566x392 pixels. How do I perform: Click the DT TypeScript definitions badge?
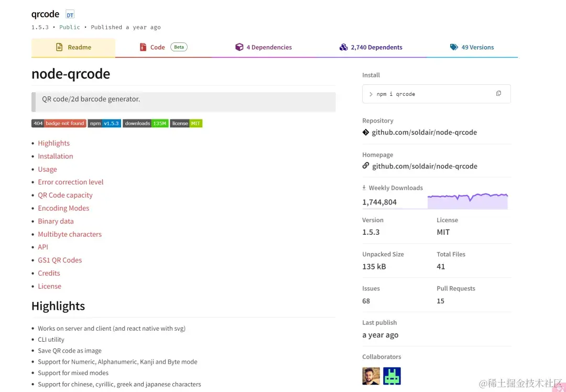[70, 15]
